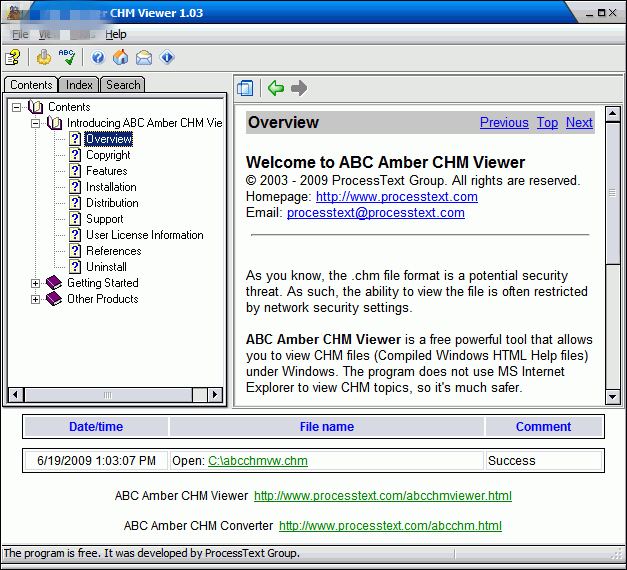Open the http://www.processtext.com homepage link
The image size is (627, 570).
tap(397, 197)
